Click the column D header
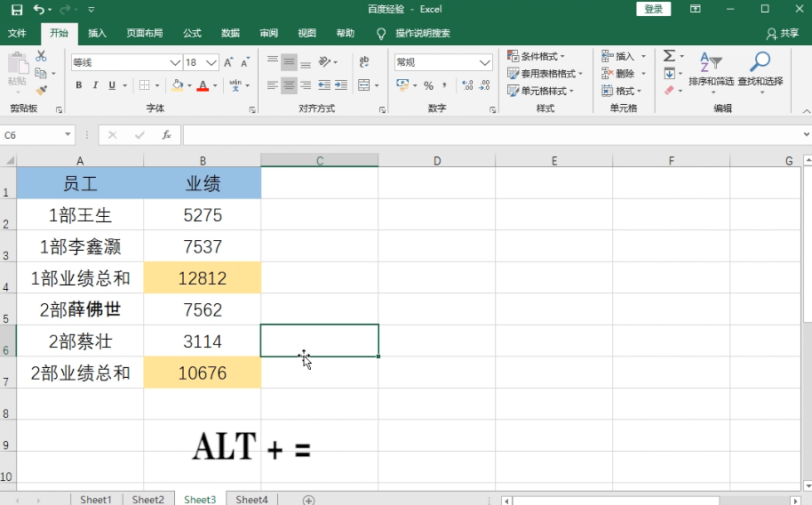This screenshot has width=812, height=505. coord(437,161)
